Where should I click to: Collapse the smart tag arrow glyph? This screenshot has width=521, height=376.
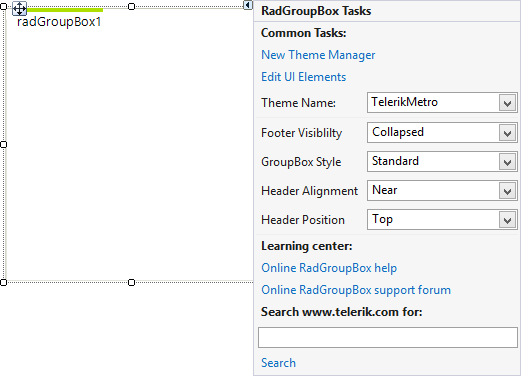click(x=248, y=5)
